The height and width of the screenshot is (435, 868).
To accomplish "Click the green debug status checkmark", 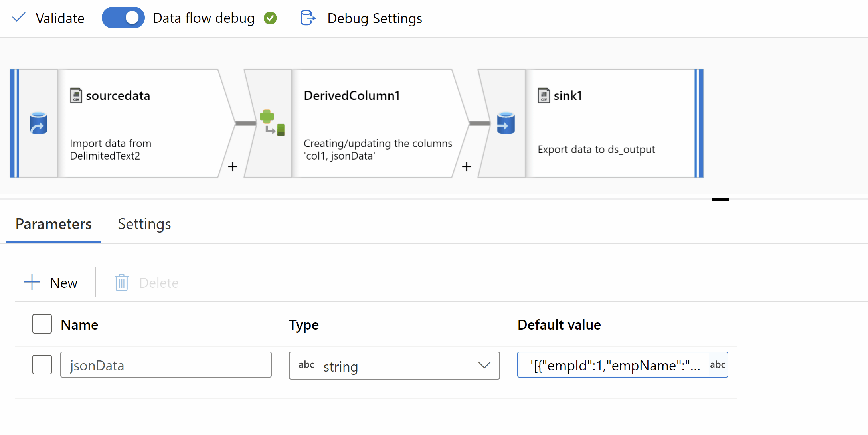I will coord(270,18).
